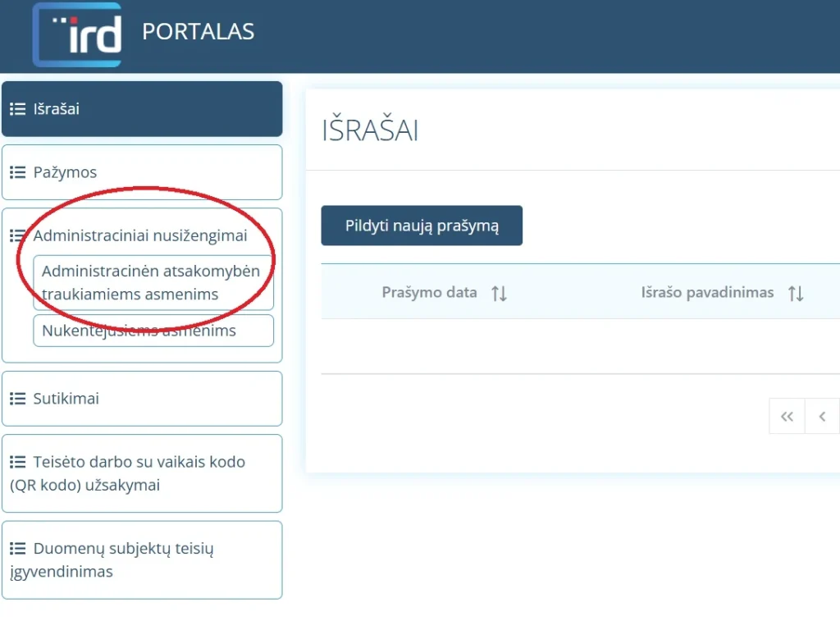Click the PORTALAS header title
The image size is (840, 621).
pyautogui.click(x=199, y=32)
